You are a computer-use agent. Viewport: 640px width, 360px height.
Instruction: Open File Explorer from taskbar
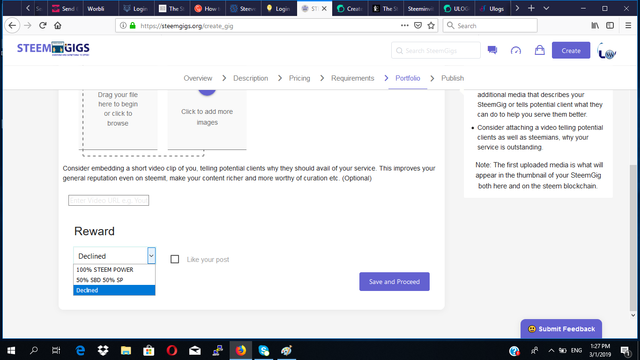(126, 350)
